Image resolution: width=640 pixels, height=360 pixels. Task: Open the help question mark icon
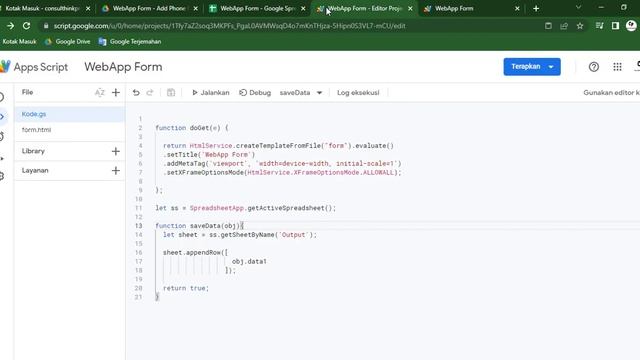(x=594, y=67)
